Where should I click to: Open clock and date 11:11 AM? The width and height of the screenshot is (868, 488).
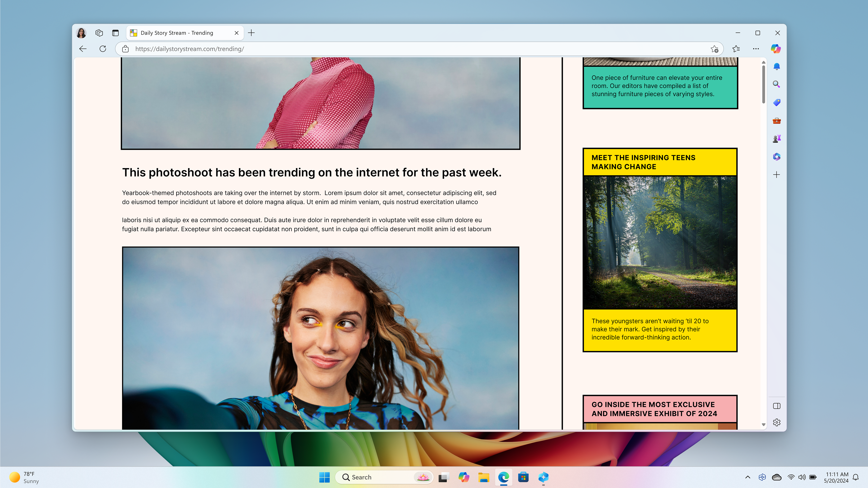click(836, 478)
